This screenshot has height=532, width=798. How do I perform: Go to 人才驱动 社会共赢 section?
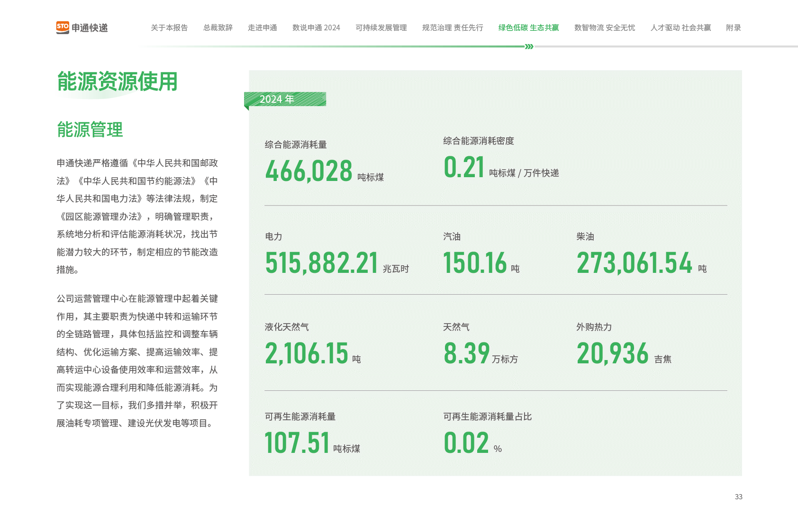point(680,27)
